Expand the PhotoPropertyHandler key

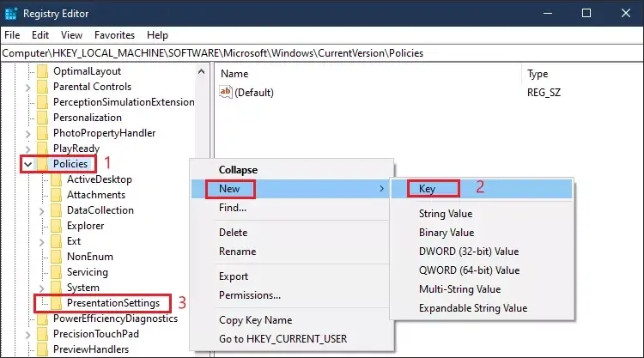pos(27,134)
